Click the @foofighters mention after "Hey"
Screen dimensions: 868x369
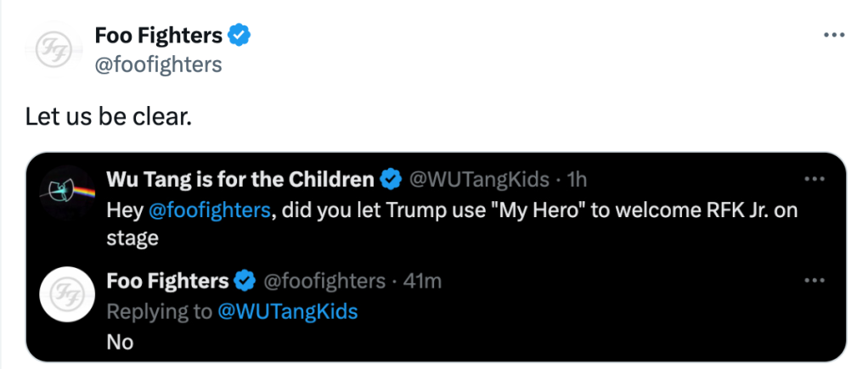pyautogui.click(x=210, y=210)
